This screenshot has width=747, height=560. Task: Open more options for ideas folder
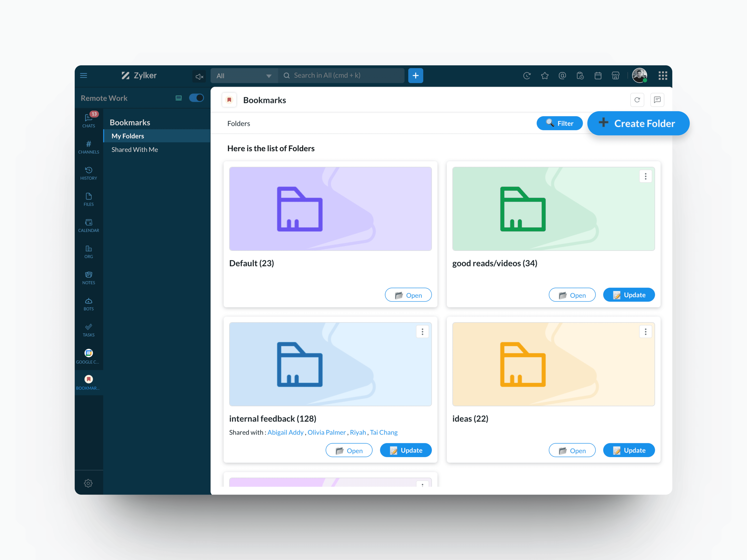click(645, 332)
